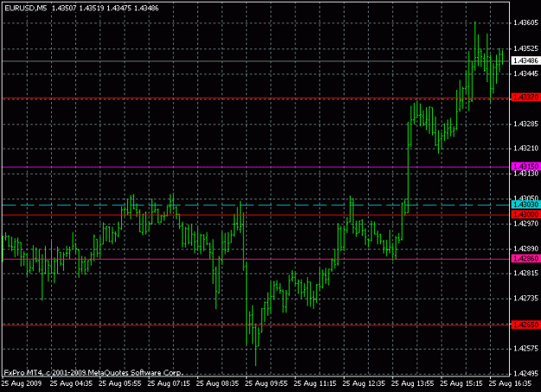541x392 pixels.
Task: Click the 25 Aug 04:35 time label
Action: point(71,383)
